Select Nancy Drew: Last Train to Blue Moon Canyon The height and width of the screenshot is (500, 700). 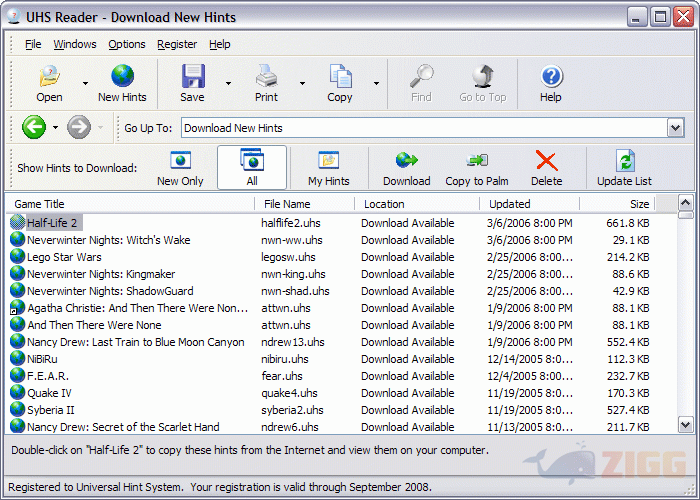pyautogui.click(x=136, y=342)
